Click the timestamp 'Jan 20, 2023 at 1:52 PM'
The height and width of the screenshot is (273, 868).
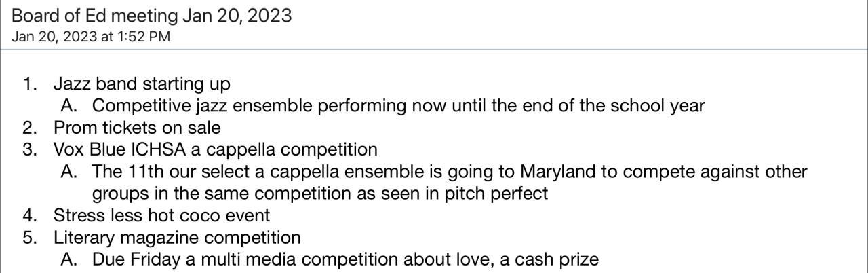(91, 37)
